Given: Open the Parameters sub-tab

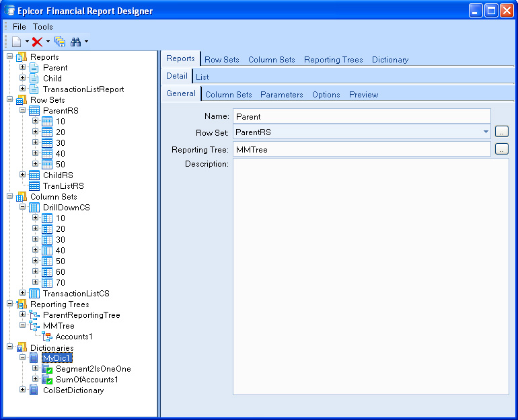Looking at the screenshot, I should tap(281, 95).
